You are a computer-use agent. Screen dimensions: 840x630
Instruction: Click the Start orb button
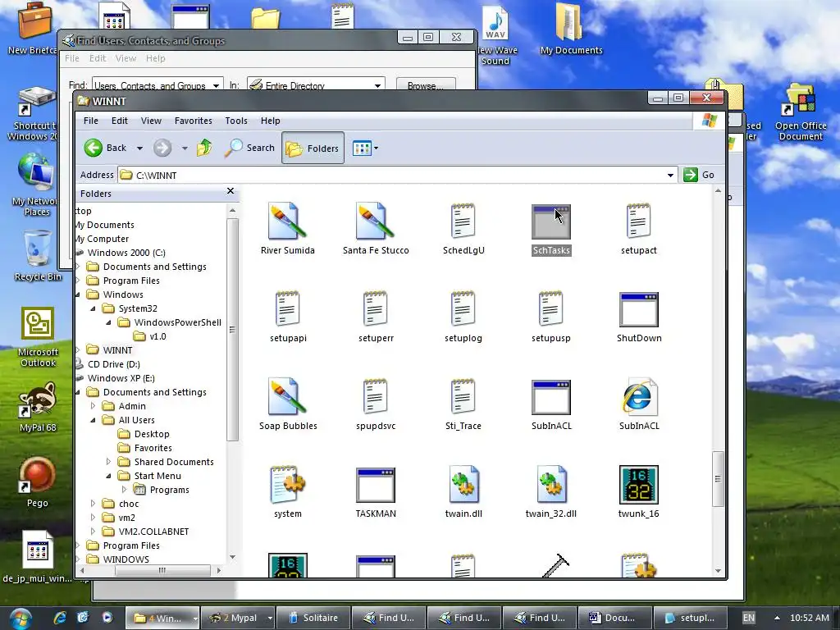pyautogui.click(x=21, y=619)
